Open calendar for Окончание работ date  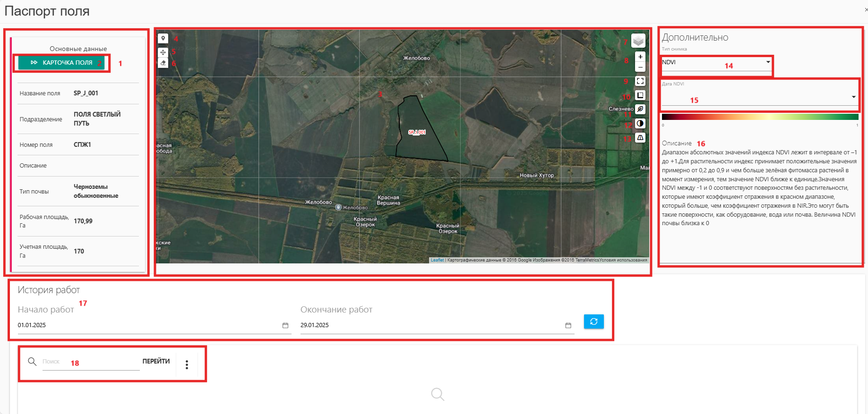tap(568, 325)
